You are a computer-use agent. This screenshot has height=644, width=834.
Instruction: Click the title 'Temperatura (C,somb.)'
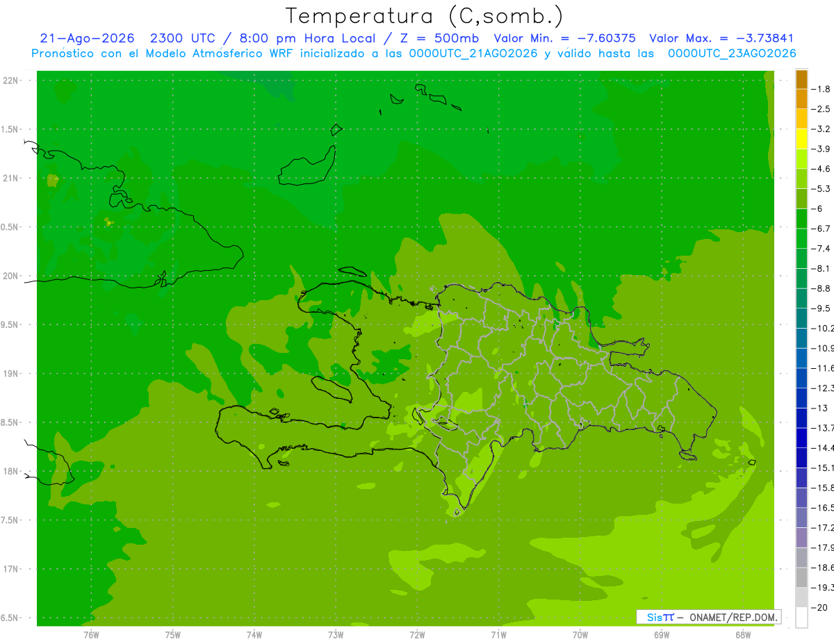[x=424, y=16]
